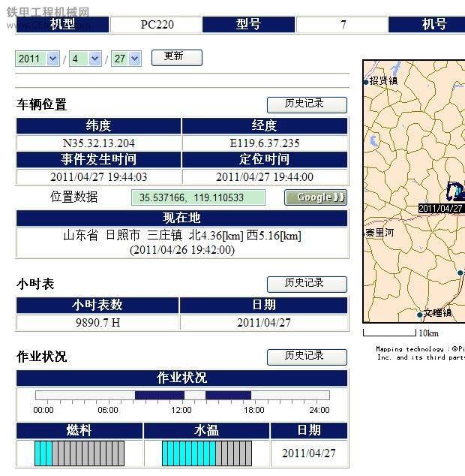Click the 更新 update button
465x476 pixels.
[x=177, y=58]
